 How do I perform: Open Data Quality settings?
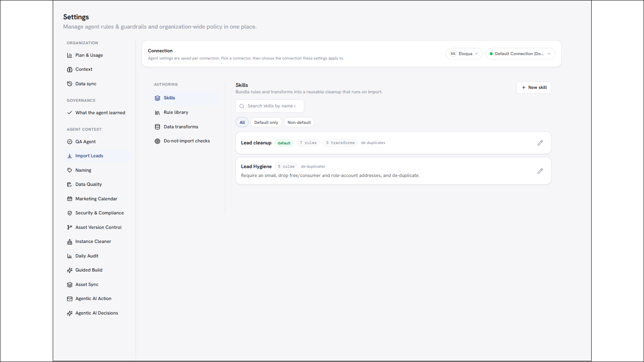[98, 184]
